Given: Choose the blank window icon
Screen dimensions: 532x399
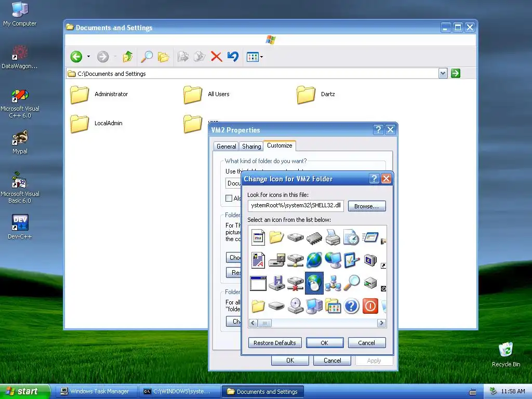Looking at the screenshot, I should (258, 283).
